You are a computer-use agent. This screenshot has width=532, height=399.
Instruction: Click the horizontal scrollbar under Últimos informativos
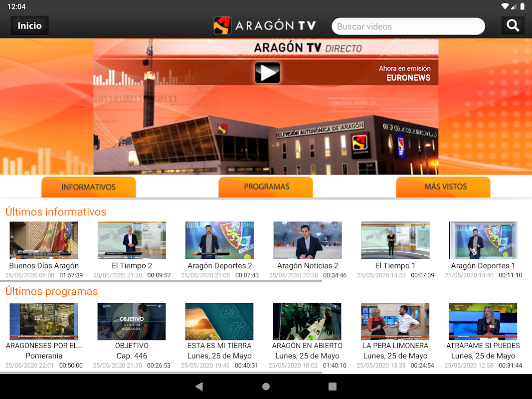[161, 281]
